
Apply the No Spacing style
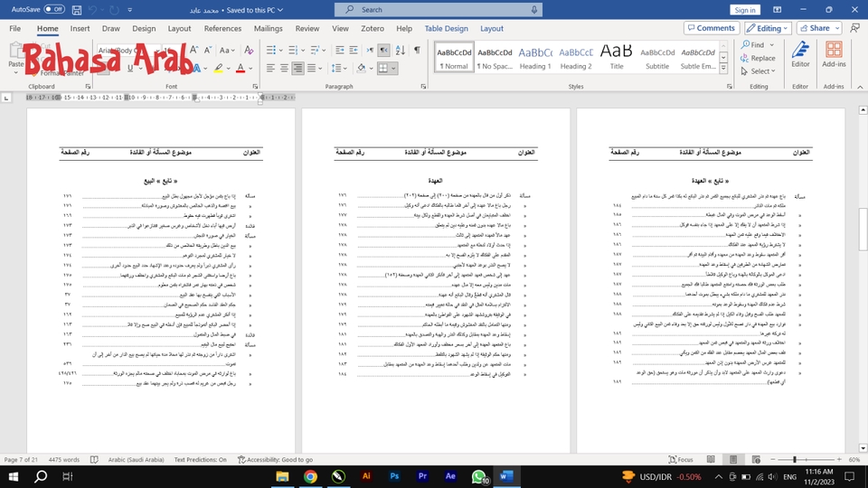(495, 58)
